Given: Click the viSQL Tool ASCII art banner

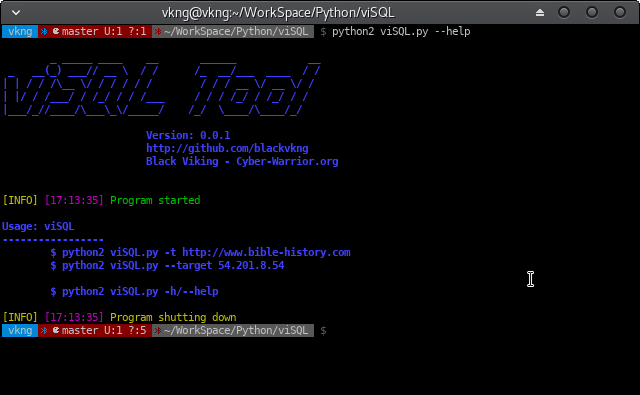Looking at the screenshot, I should [162, 90].
